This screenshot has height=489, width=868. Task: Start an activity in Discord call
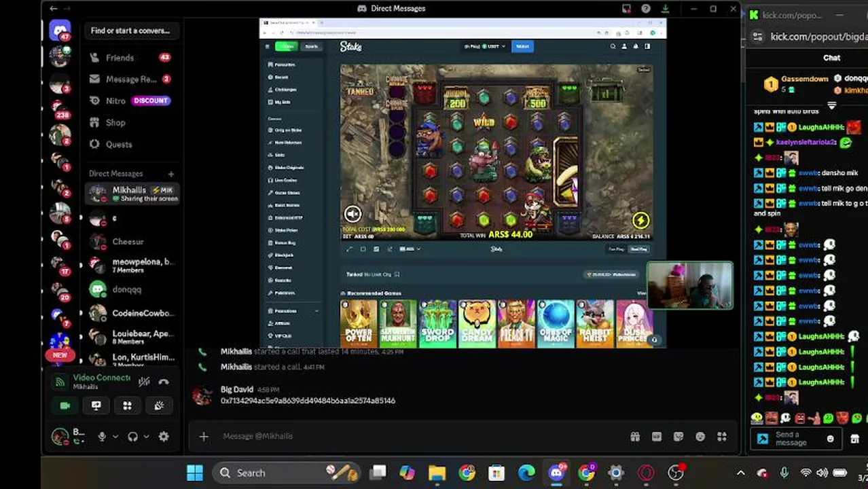pyautogui.click(x=127, y=405)
